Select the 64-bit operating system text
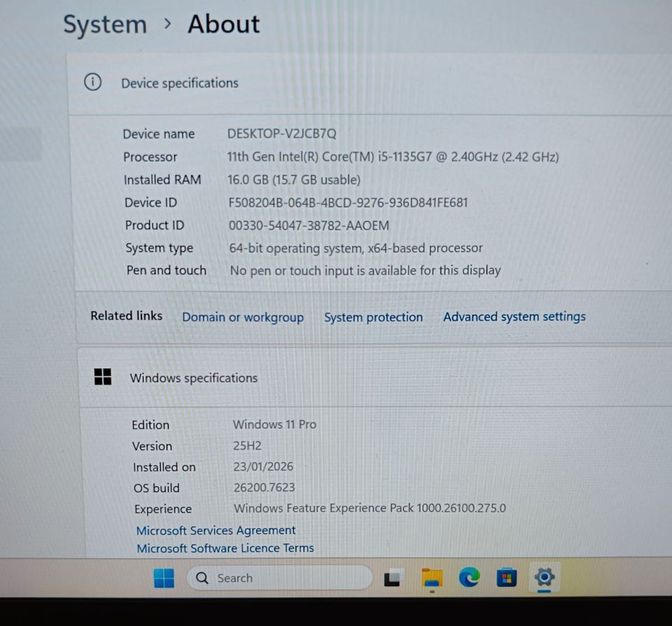 (356, 249)
